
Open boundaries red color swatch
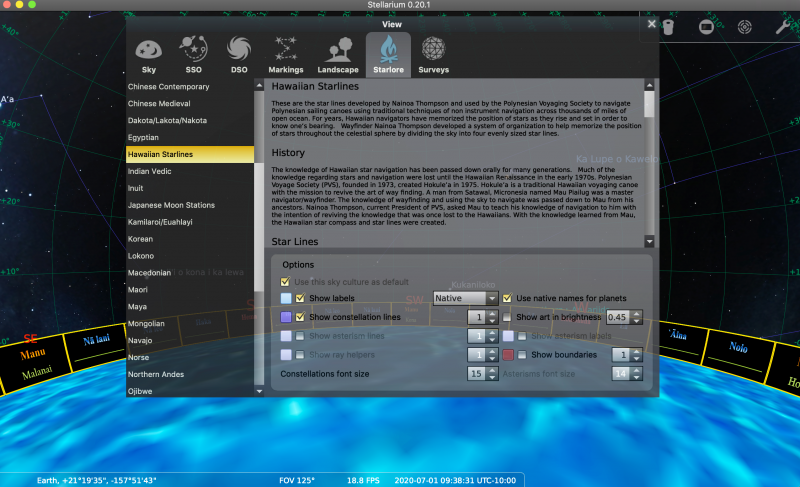[508, 354]
